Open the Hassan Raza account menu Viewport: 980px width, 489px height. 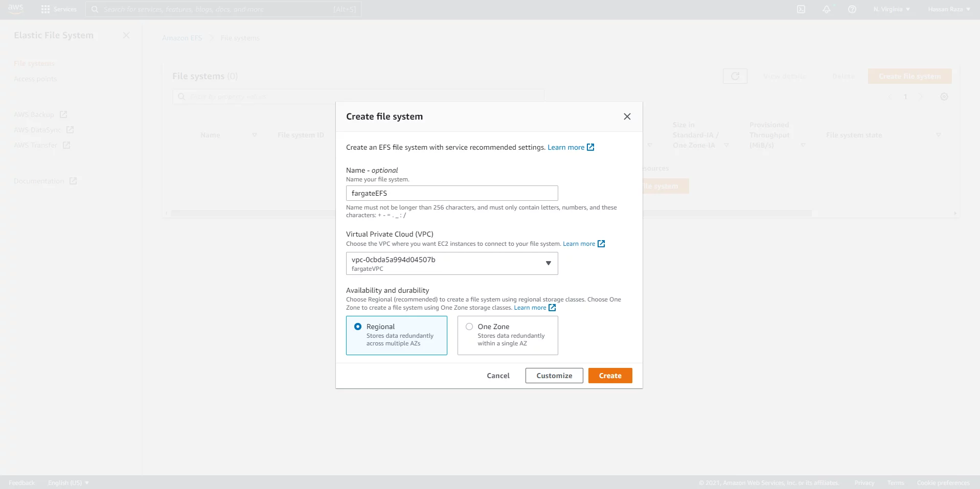[x=949, y=9]
